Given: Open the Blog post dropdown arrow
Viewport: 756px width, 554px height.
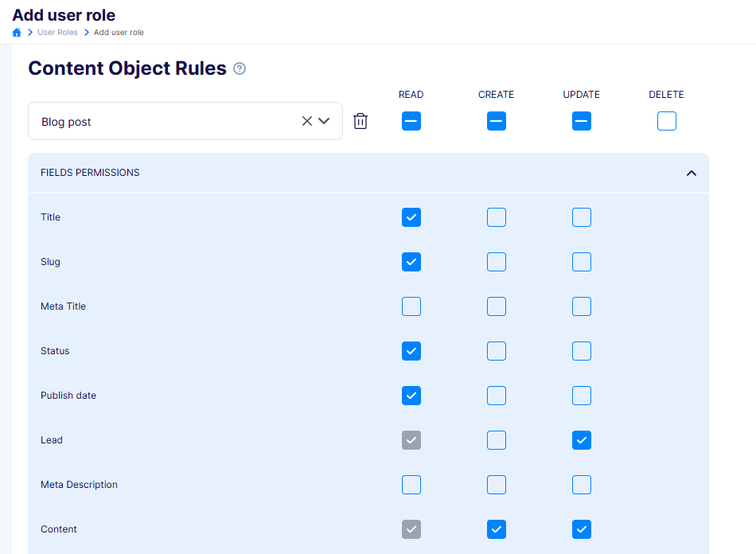Looking at the screenshot, I should pos(324,121).
